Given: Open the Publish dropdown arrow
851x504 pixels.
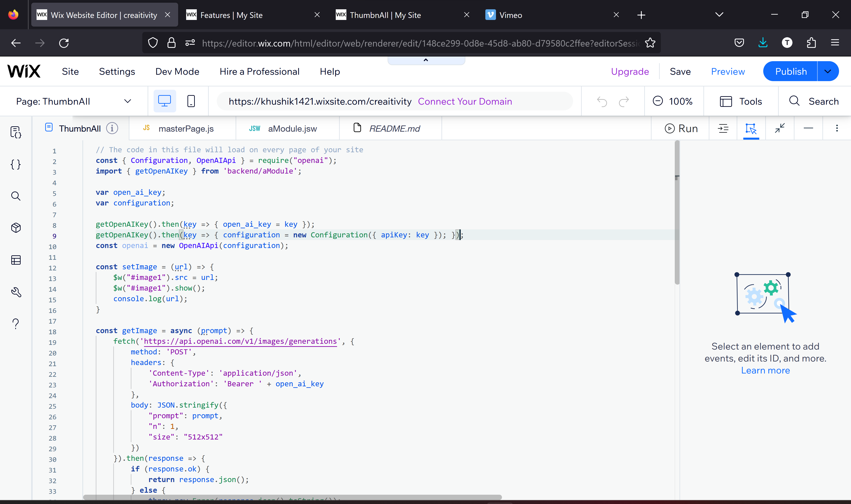Looking at the screenshot, I should (828, 71).
